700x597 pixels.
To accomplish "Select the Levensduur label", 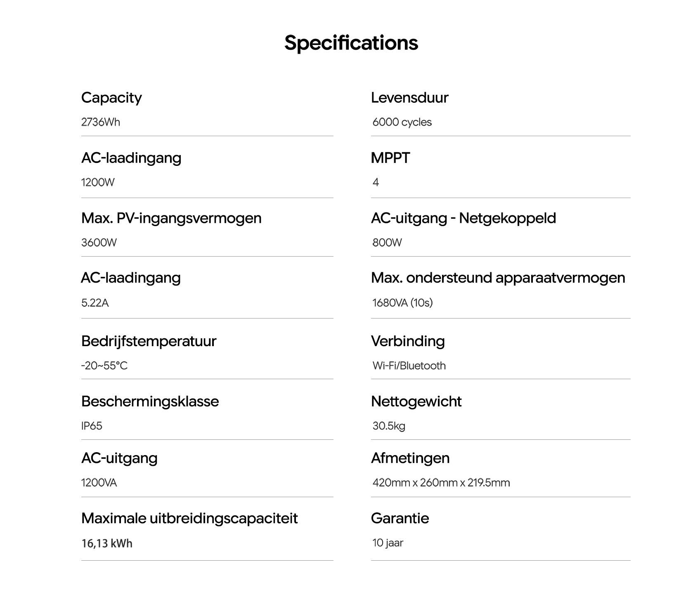I will [409, 98].
